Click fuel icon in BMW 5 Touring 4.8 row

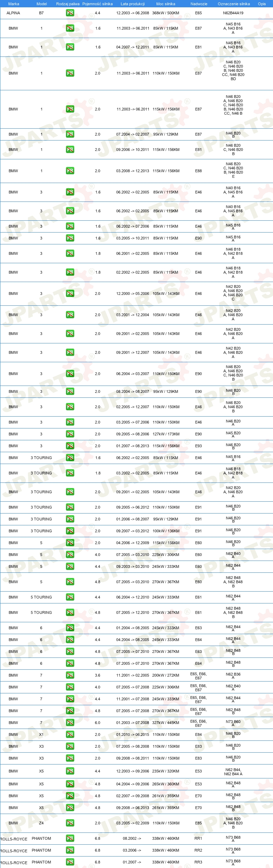pyautogui.click(x=70, y=612)
